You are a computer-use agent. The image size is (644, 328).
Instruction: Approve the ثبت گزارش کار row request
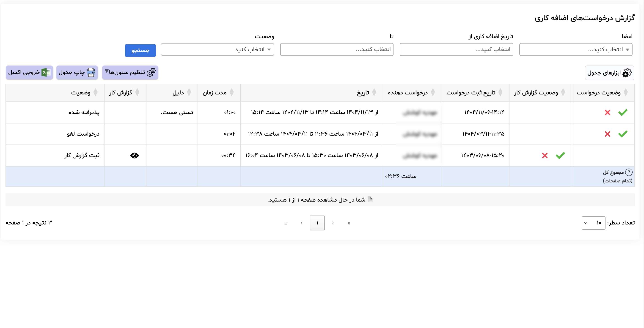click(x=560, y=155)
